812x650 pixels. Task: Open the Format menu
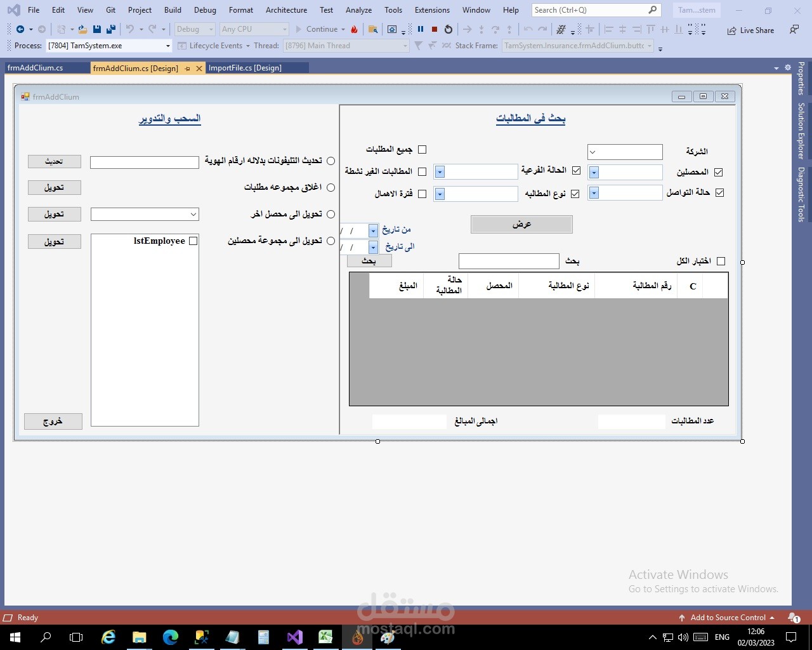[x=241, y=10]
